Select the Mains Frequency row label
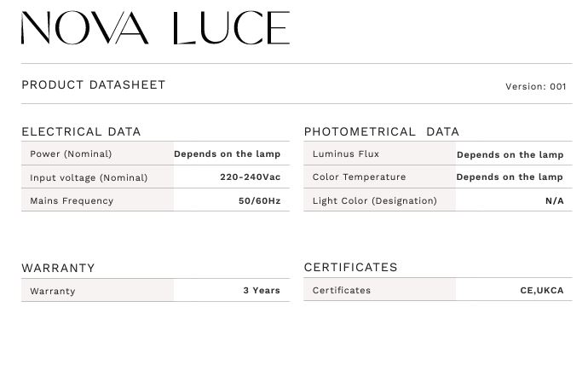 (72, 200)
